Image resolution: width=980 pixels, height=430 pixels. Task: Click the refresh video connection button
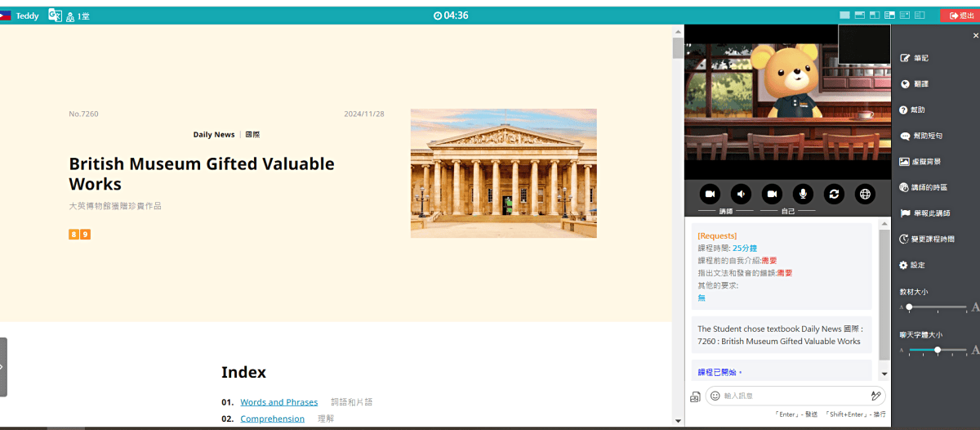[x=834, y=194]
